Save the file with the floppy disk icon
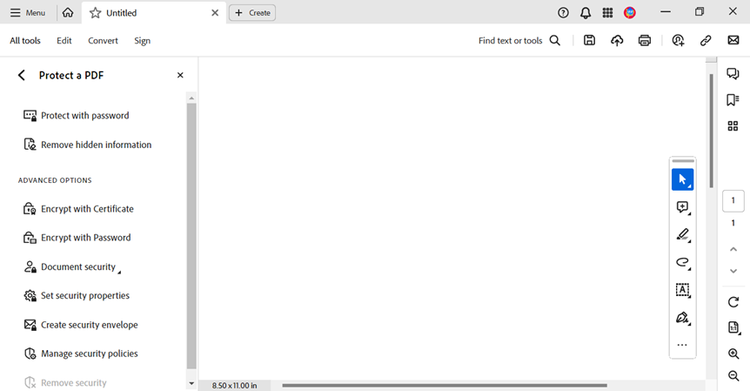Screen dimensions: 750x391 point(589,41)
